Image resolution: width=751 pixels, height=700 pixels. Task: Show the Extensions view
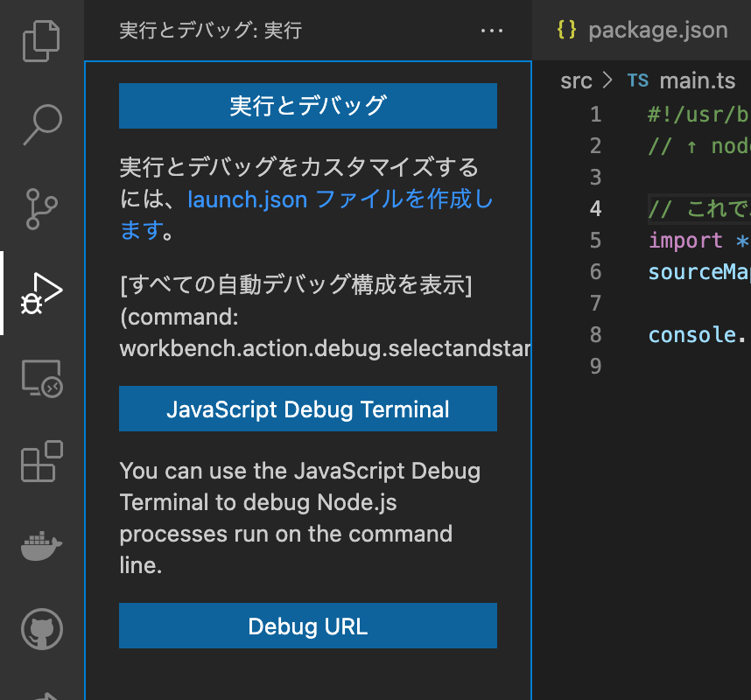41,461
